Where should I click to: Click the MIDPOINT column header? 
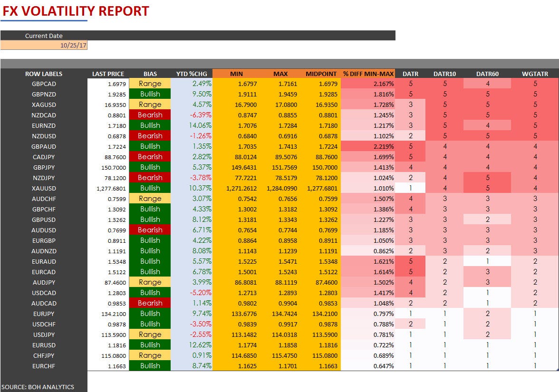(321, 74)
